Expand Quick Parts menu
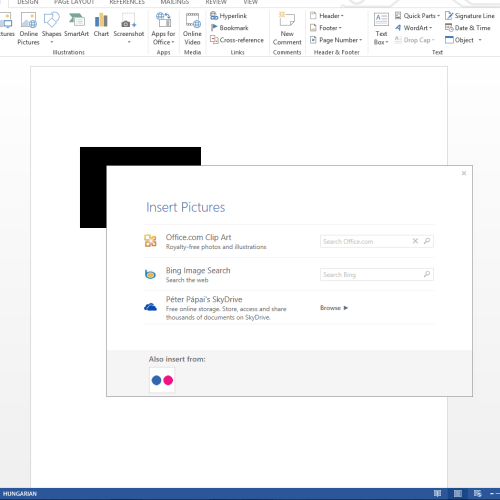 [417, 16]
